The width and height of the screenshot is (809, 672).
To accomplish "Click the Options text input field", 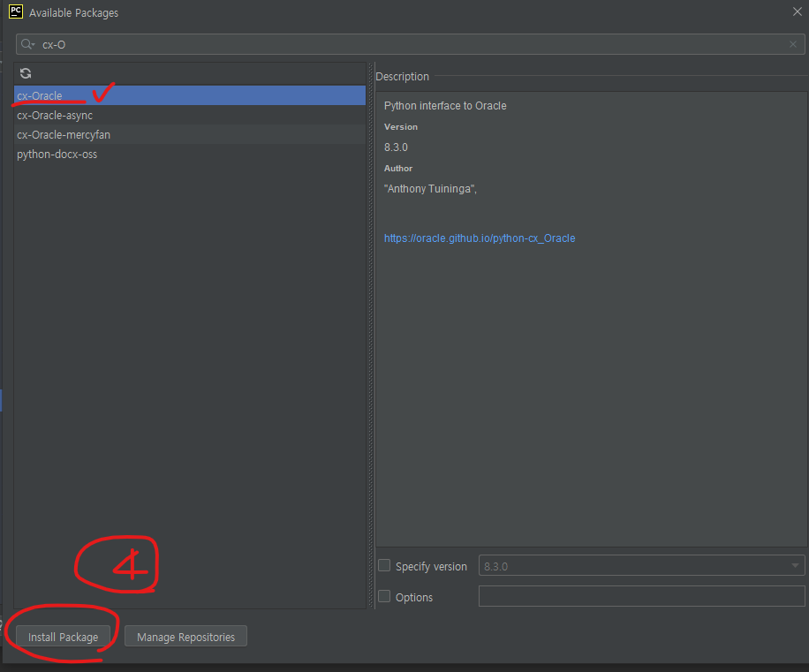I will point(641,597).
